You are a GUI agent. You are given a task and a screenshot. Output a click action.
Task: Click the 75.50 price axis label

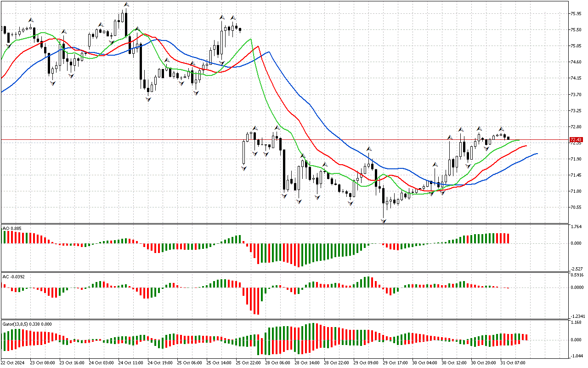576,30
